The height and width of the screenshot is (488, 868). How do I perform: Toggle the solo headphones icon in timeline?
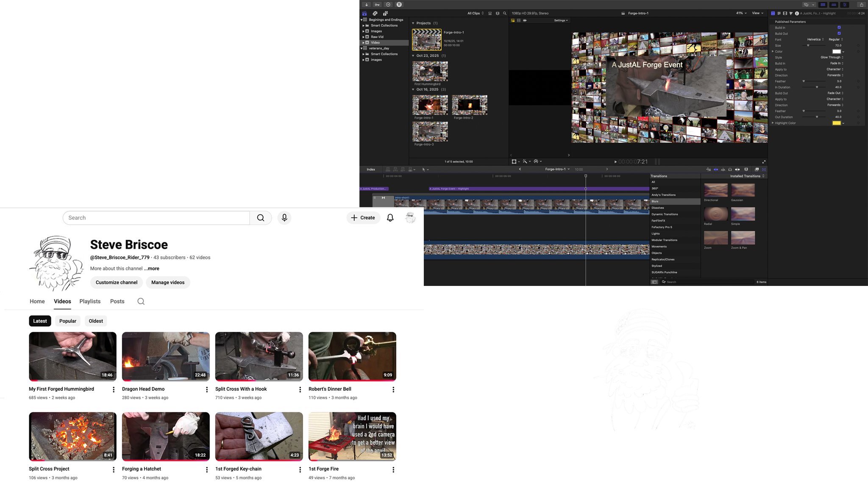tap(730, 169)
